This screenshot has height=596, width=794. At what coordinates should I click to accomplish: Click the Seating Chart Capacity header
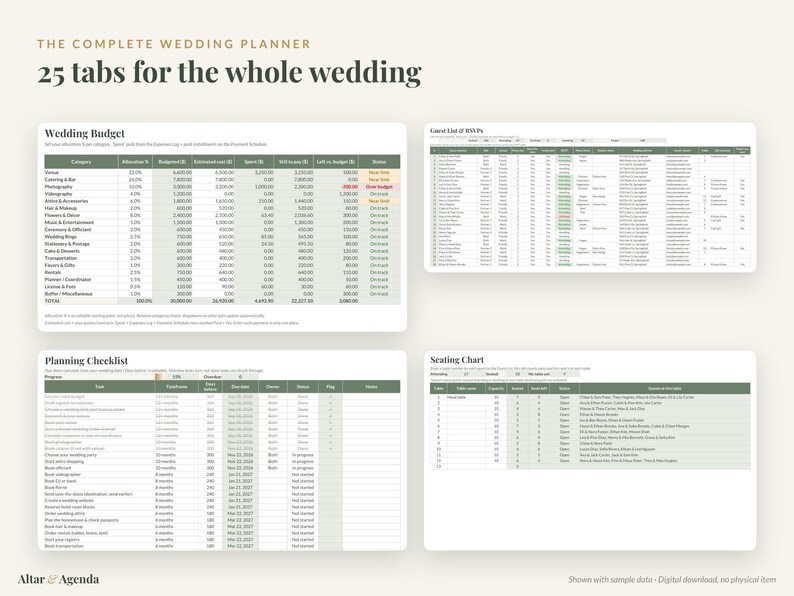click(x=496, y=388)
